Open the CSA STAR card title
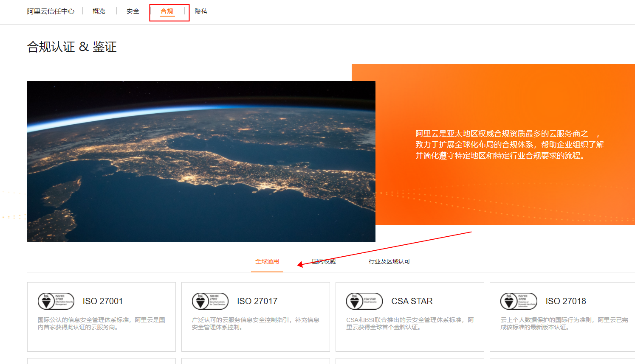This screenshot has height=364, width=635. tap(412, 301)
